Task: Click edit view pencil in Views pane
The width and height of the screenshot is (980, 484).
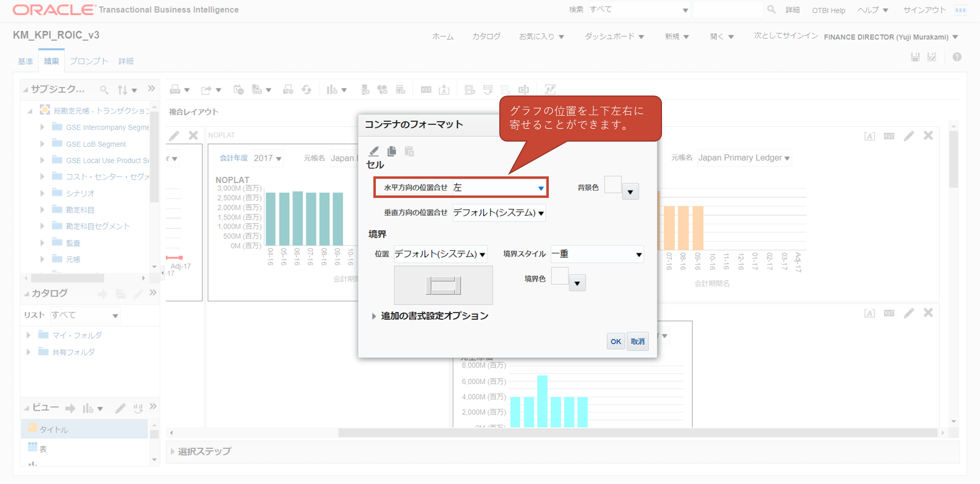Action: pos(120,408)
